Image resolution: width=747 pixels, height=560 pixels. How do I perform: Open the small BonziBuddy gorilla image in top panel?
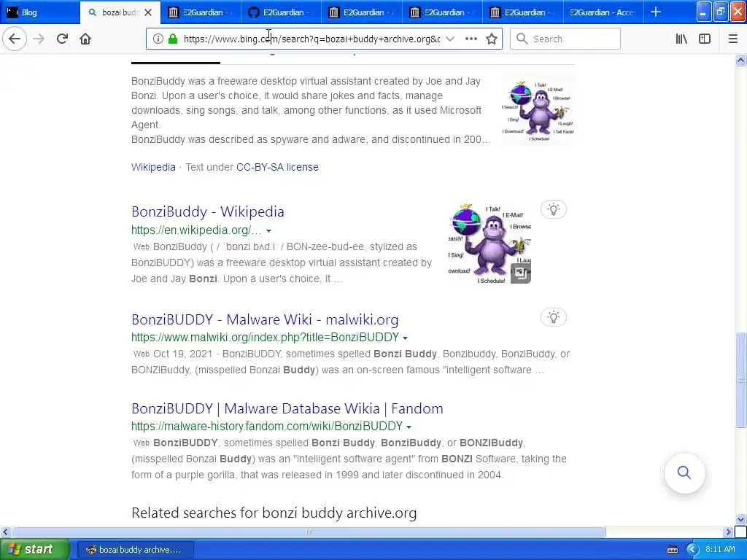(x=538, y=111)
